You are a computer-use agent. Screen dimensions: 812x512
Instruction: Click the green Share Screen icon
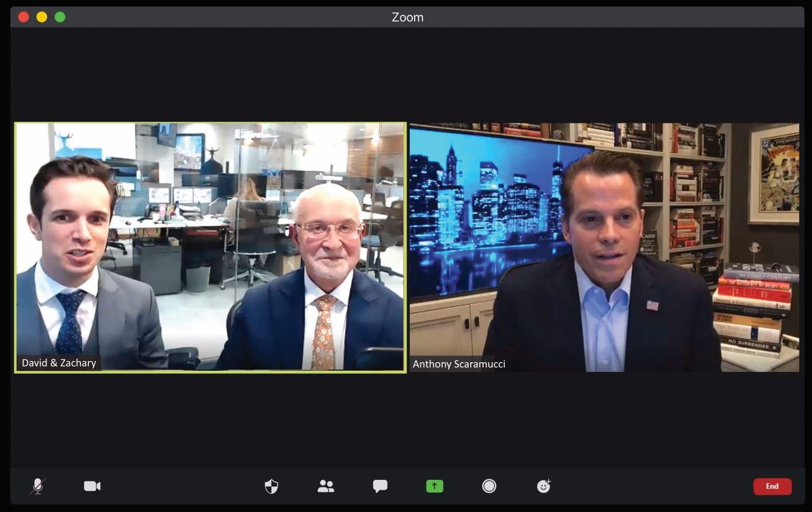point(435,487)
